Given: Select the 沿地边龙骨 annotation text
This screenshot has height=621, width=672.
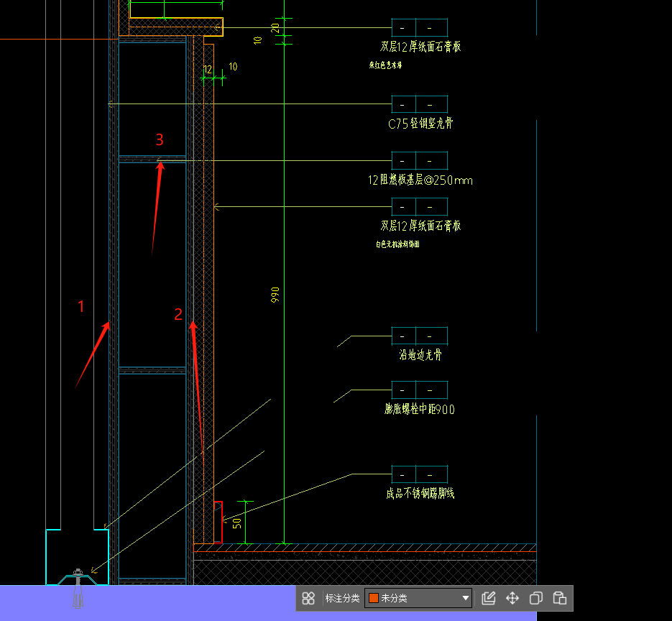Looking at the screenshot, I should pyautogui.click(x=420, y=354).
